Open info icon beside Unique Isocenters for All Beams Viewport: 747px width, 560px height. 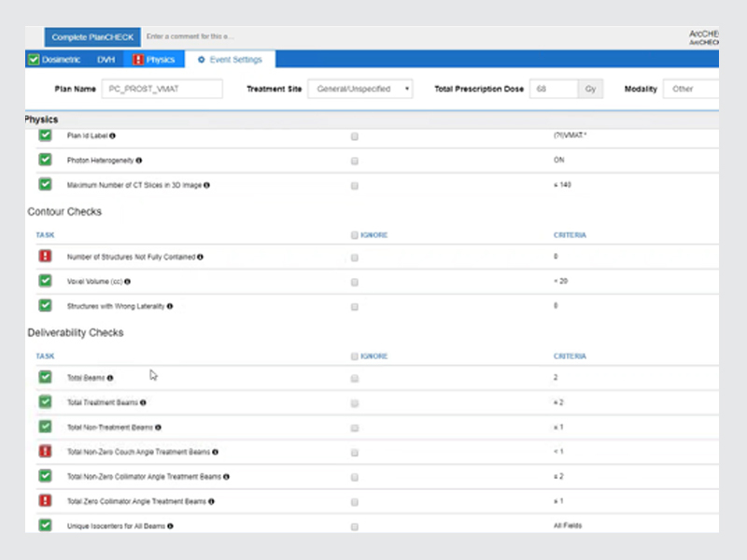coord(171,526)
